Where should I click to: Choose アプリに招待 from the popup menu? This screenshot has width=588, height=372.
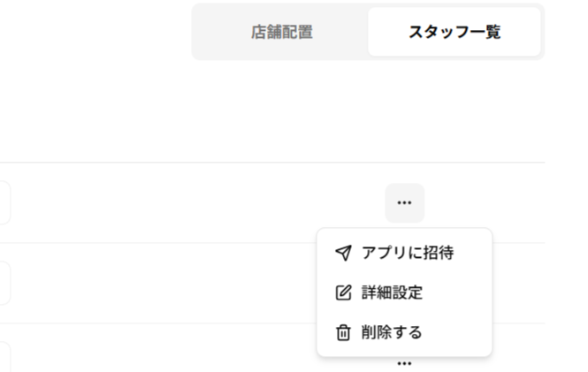pyautogui.click(x=408, y=253)
